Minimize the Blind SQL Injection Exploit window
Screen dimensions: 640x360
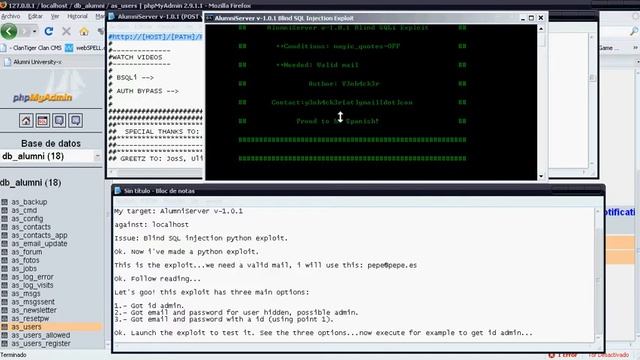[x=523, y=18]
